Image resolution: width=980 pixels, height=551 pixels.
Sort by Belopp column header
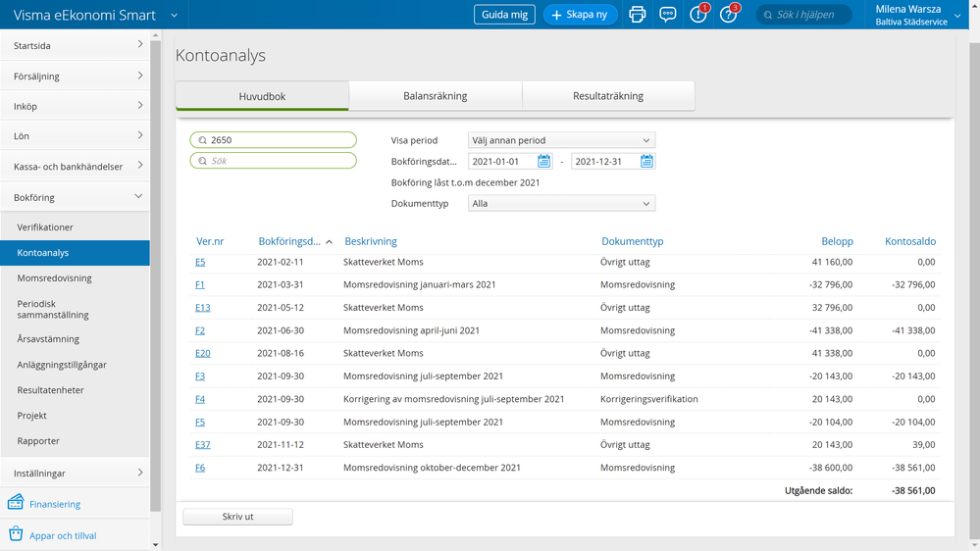(x=837, y=241)
